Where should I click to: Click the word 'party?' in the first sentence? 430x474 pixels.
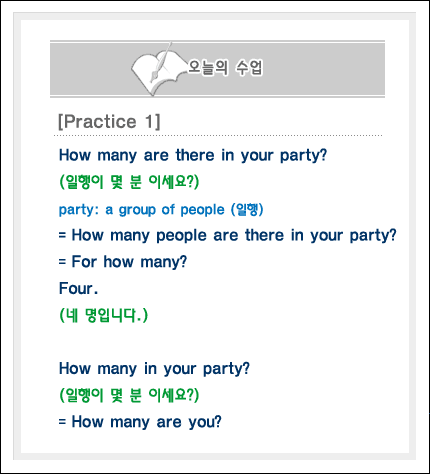point(303,156)
